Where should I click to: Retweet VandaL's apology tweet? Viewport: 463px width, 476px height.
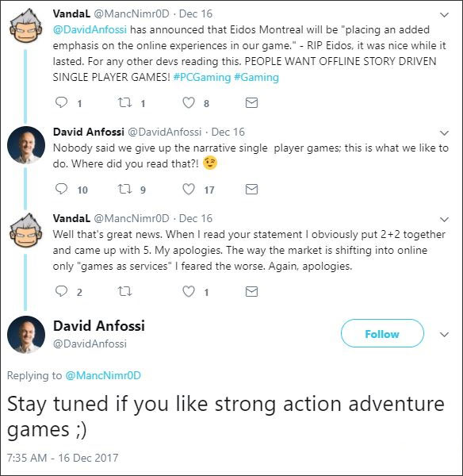(124, 291)
